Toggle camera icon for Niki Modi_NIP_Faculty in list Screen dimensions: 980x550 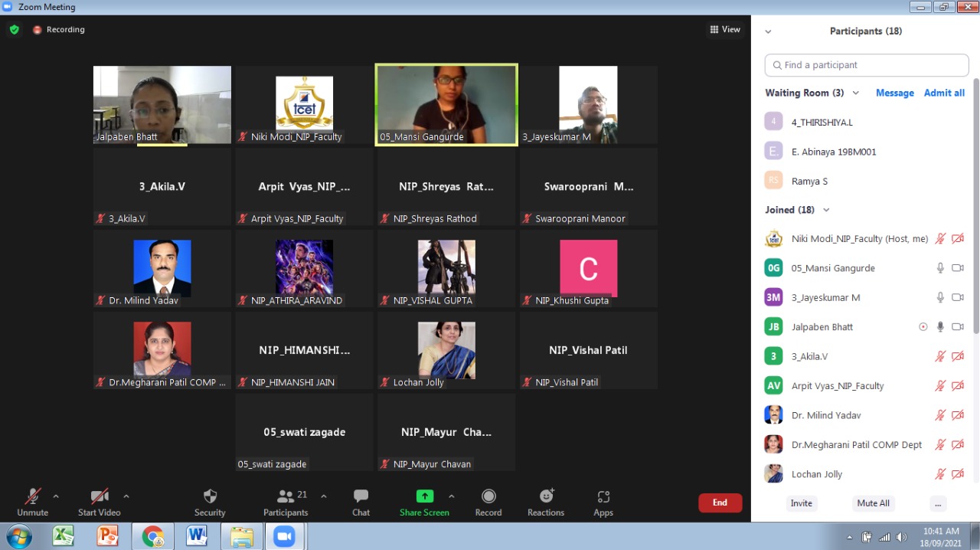point(957,239)
